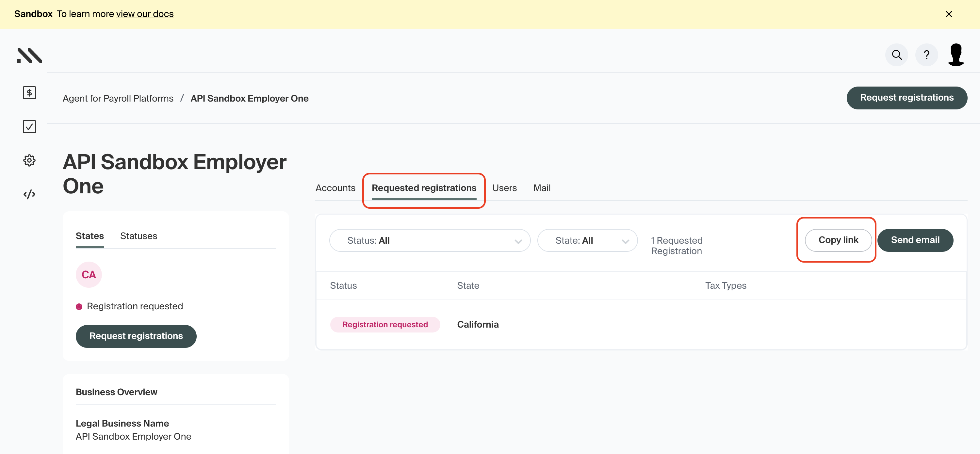This screenshot has height=454, width=980.
Task: Open the checkmark tasks sidebar icon
Action: point(29,127)
